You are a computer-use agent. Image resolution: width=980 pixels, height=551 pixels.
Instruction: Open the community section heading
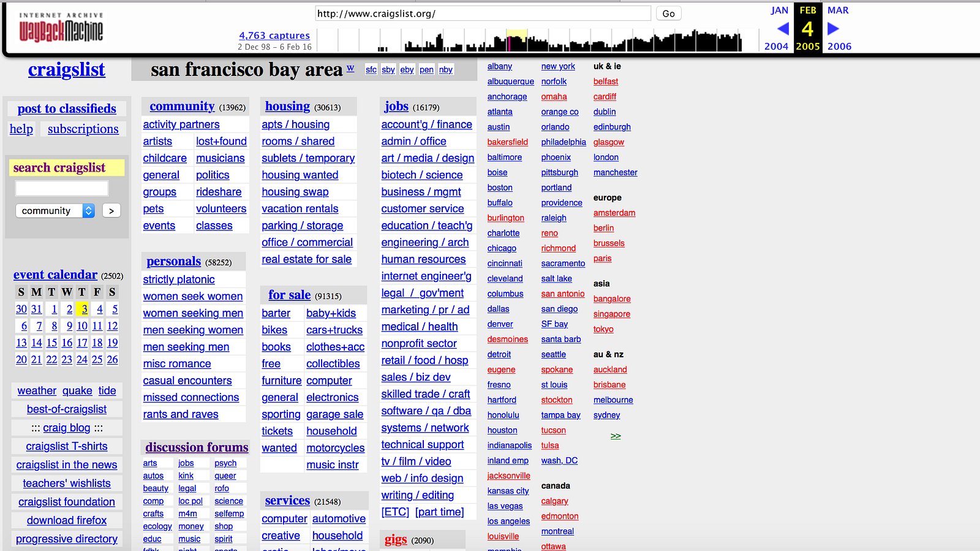tap(182, 106)
